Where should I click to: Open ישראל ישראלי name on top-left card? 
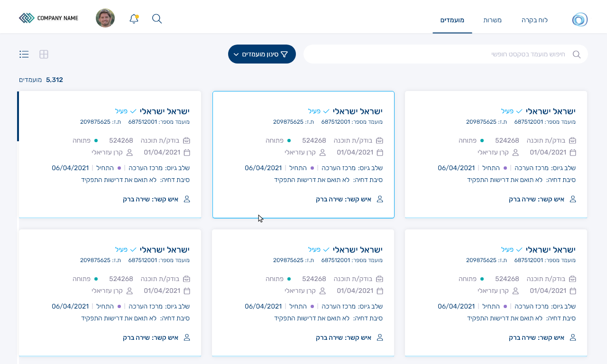tap(165, 111)
